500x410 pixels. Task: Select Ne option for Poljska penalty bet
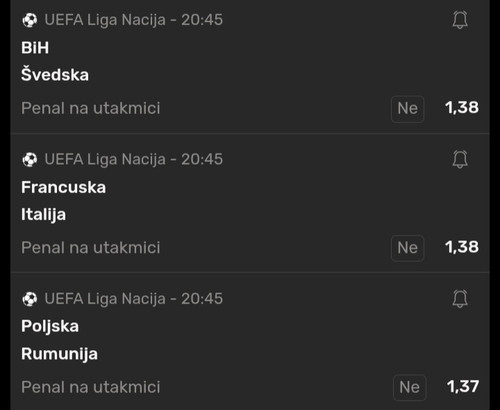(x=410, y=387)
